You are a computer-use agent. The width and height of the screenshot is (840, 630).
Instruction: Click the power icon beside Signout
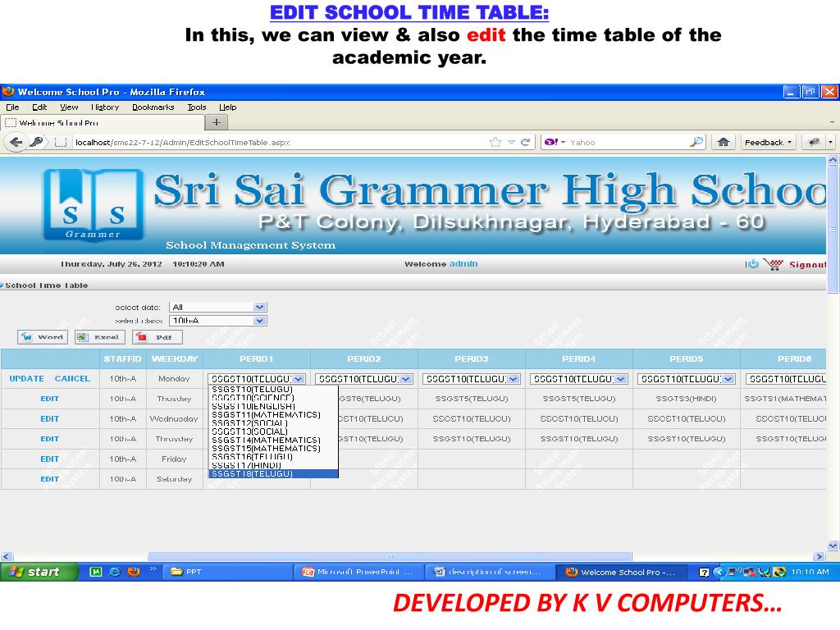[753, 263]
